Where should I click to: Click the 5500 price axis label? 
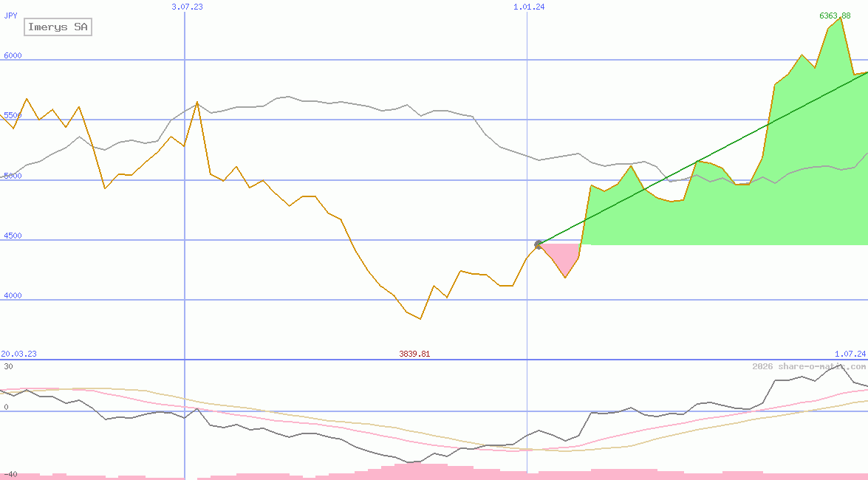[x=11, y=115]
